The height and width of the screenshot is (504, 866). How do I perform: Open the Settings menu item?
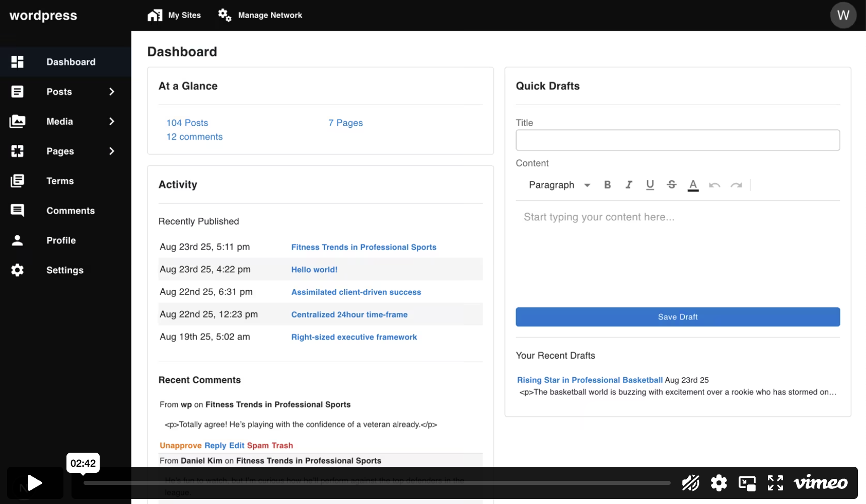pyautogui.click(x=64, y=270)
